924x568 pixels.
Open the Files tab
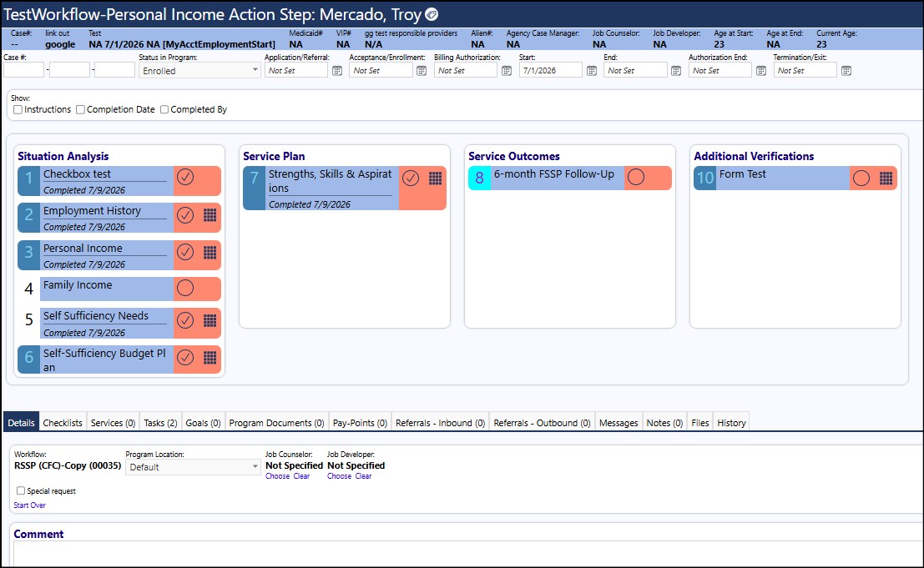click(x=700, y=423)
